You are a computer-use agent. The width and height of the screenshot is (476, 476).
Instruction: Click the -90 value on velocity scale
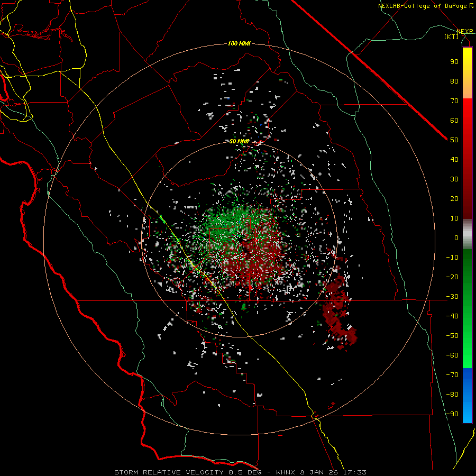click(452, 414)
